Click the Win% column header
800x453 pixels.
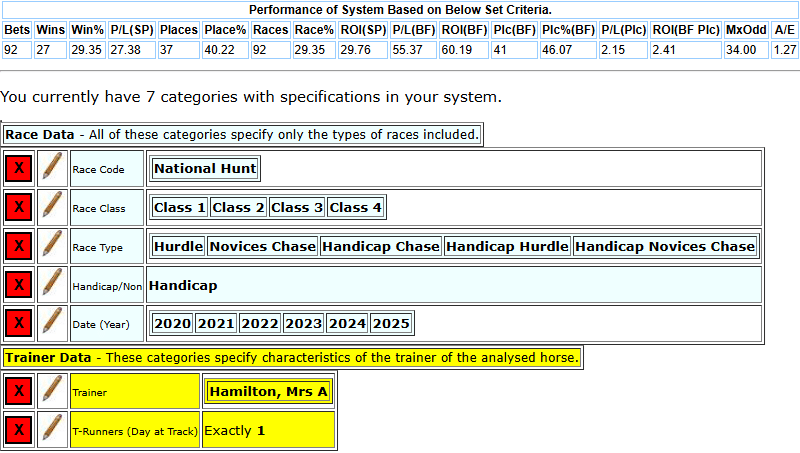88,30
